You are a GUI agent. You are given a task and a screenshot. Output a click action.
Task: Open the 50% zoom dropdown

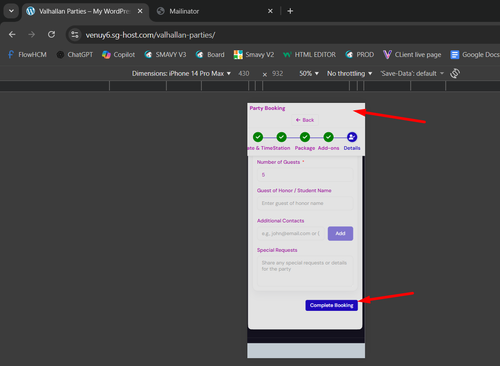click(309, 73)
